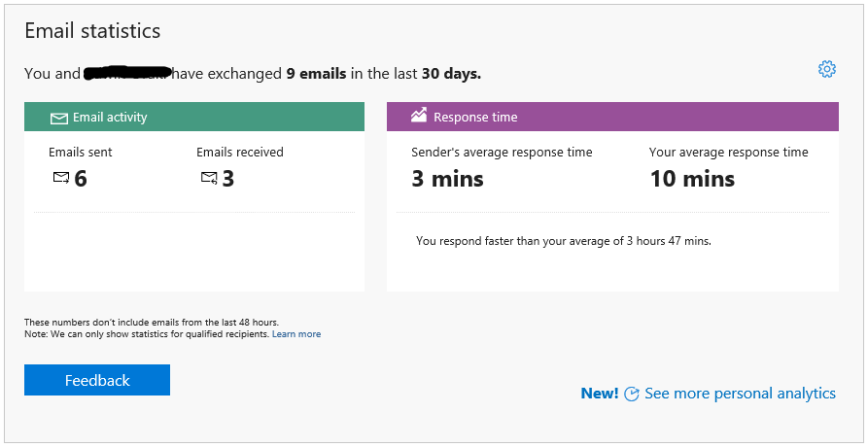868x447 pixels.
Task: Click the sent mail icon beside 6
Action: (61, 178)
